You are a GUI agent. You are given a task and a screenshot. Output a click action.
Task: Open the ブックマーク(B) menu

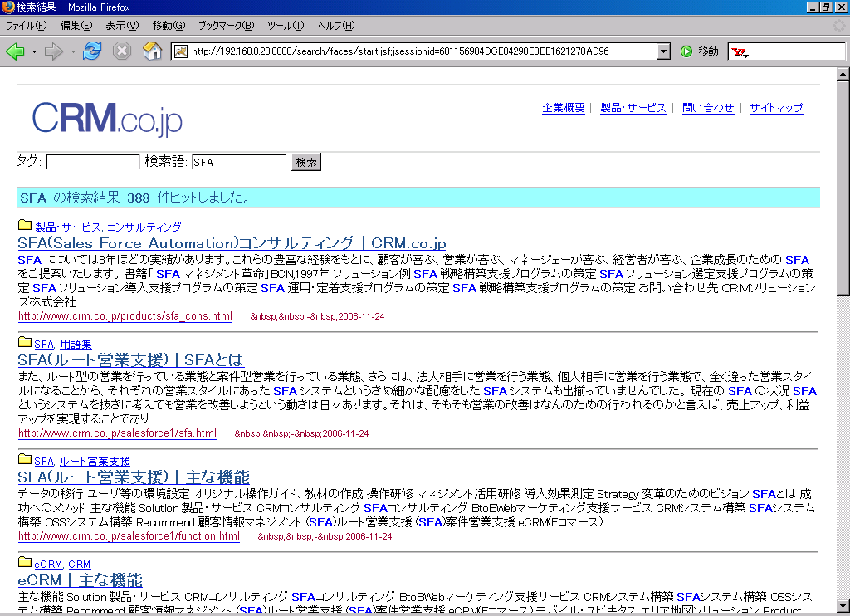click(226, 26)
